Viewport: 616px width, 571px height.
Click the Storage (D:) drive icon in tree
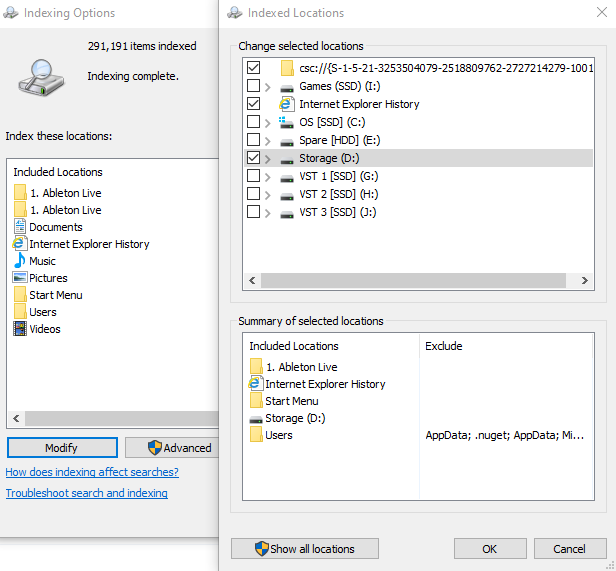pos(287,161)
